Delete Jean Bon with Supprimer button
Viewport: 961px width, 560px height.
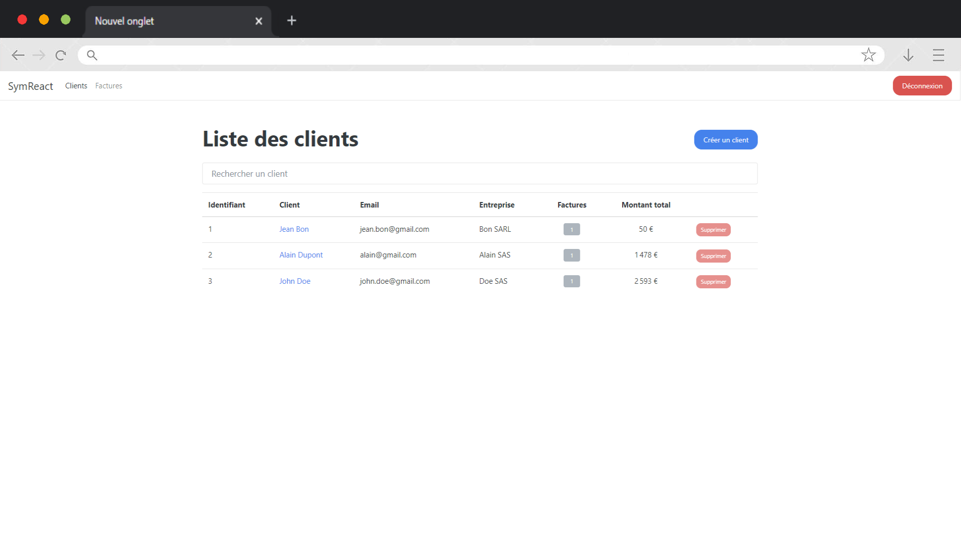coord(713,230)
